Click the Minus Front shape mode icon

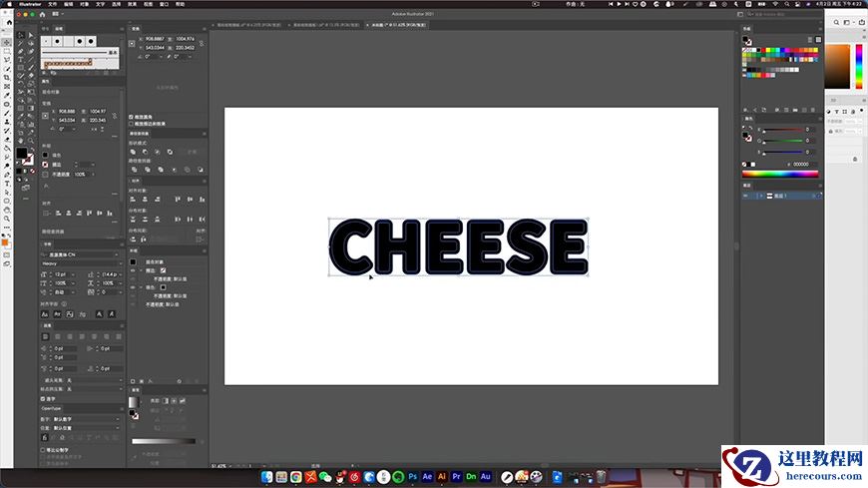[145, 152]
